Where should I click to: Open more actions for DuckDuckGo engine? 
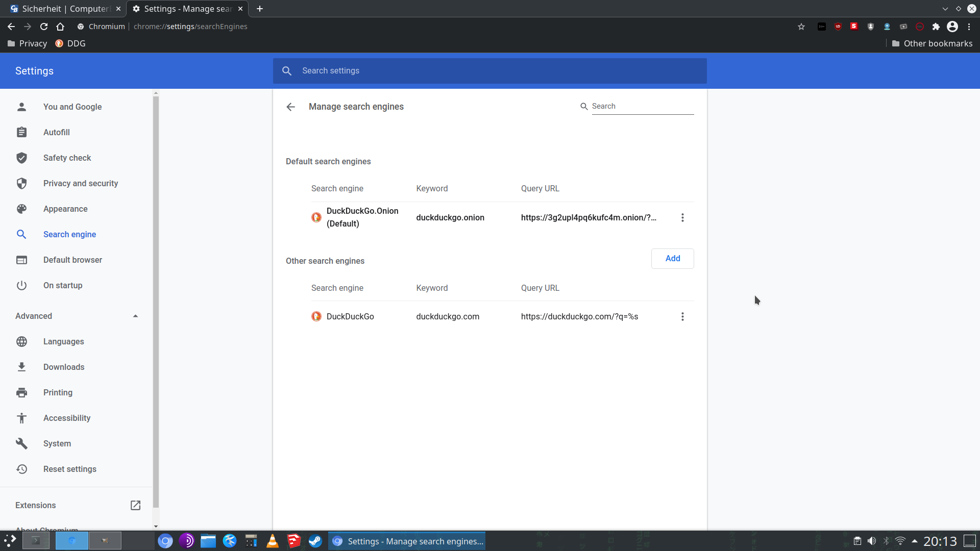pos(682,317)
